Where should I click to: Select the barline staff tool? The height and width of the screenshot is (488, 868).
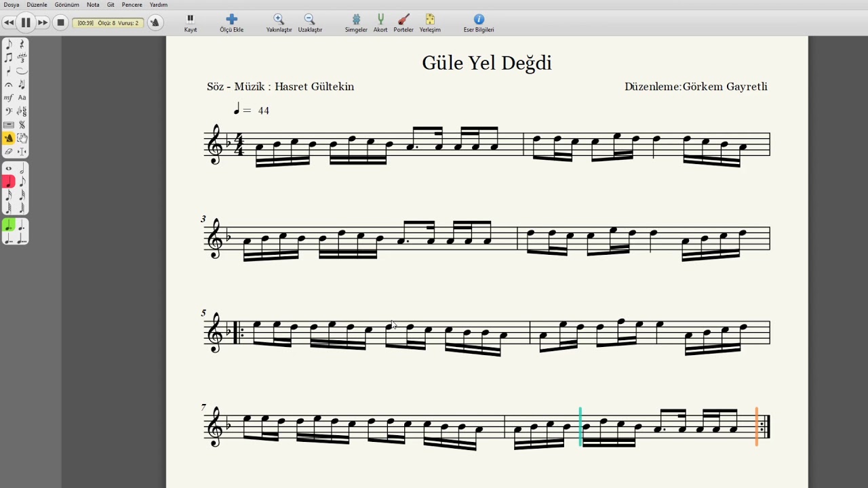coord(9,125)
